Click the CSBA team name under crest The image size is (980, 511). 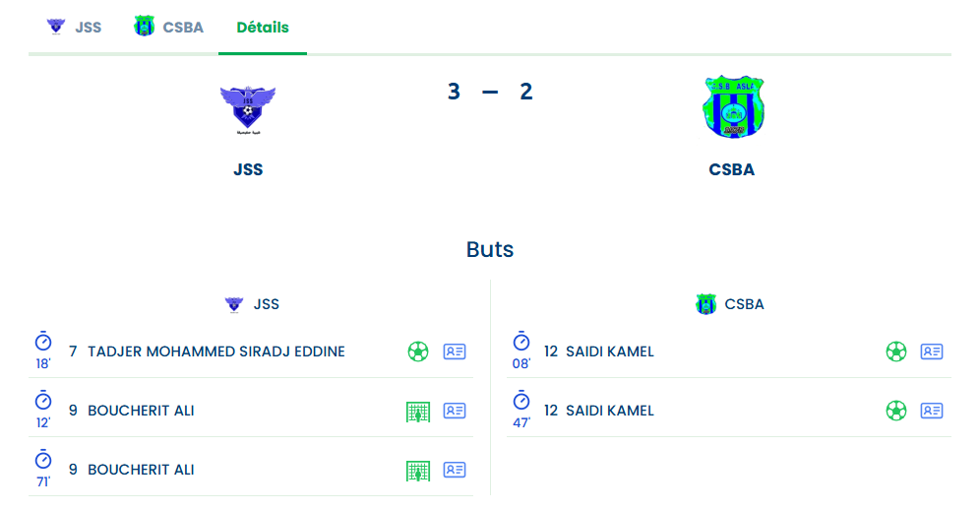(732, 169)
